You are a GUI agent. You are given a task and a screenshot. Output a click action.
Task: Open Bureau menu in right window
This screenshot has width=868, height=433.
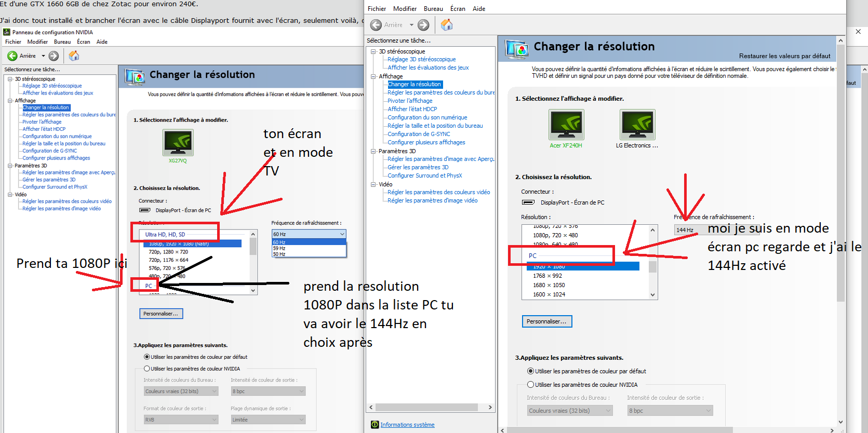coord(433,9)
